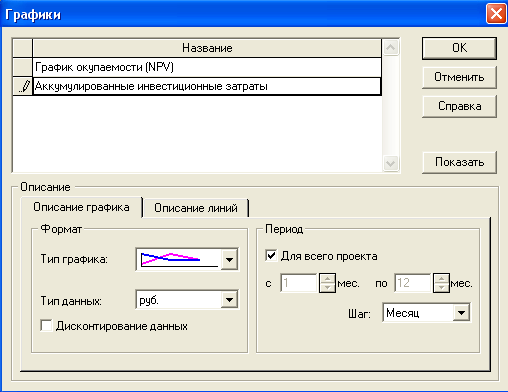Click the list scrollbar up arrow

click(x=390, y=48)
